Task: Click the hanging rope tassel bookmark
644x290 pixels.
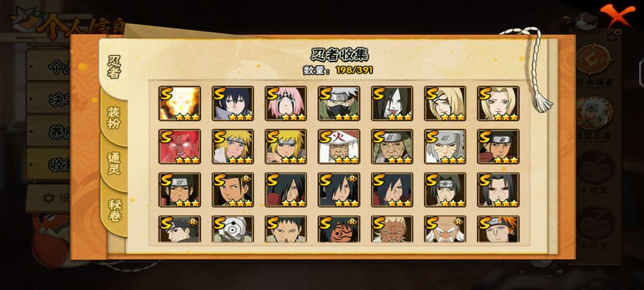Action: tap(535, 69)
